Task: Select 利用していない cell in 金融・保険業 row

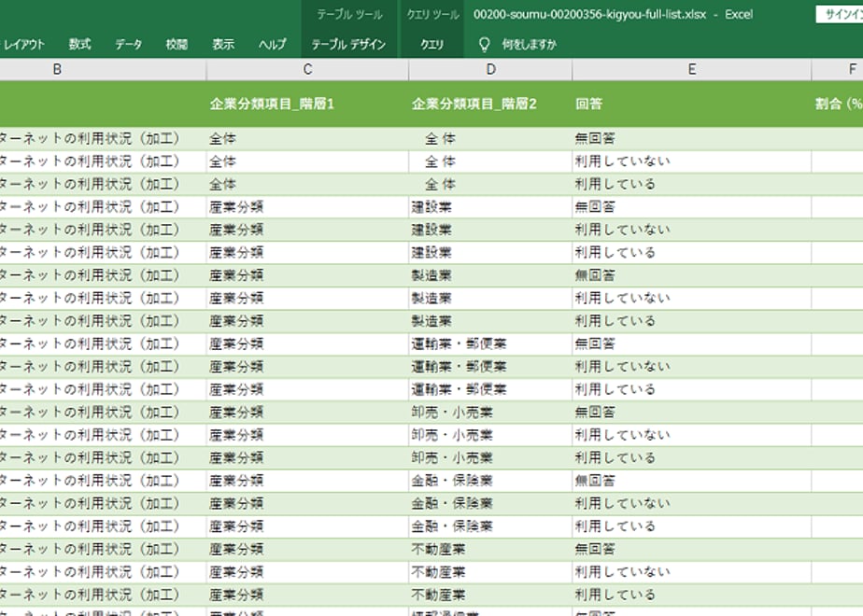Action: coord(692,504)
